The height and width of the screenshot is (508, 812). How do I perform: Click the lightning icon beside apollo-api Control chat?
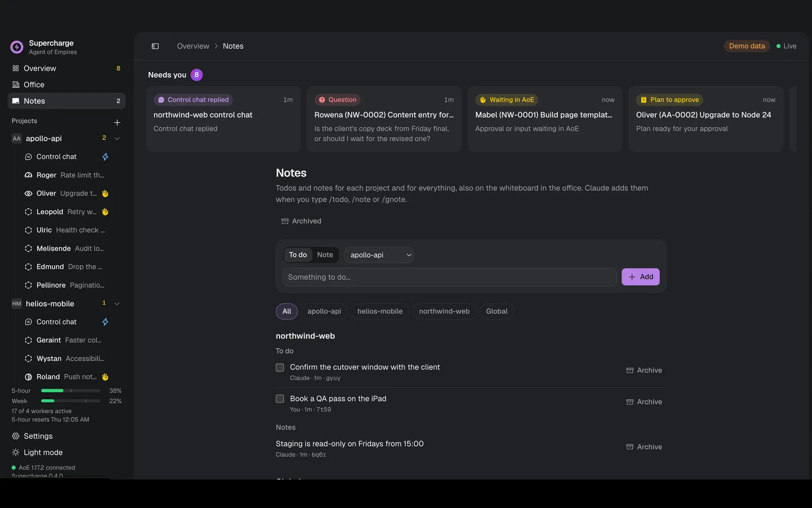105,157
